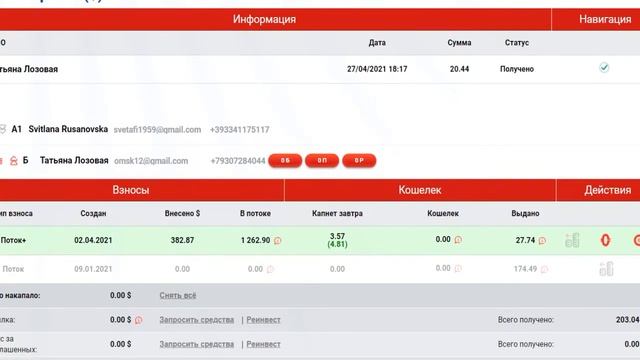
Task: Click Реинвест in the 203.04 row
Action: [x=263, y=320]
